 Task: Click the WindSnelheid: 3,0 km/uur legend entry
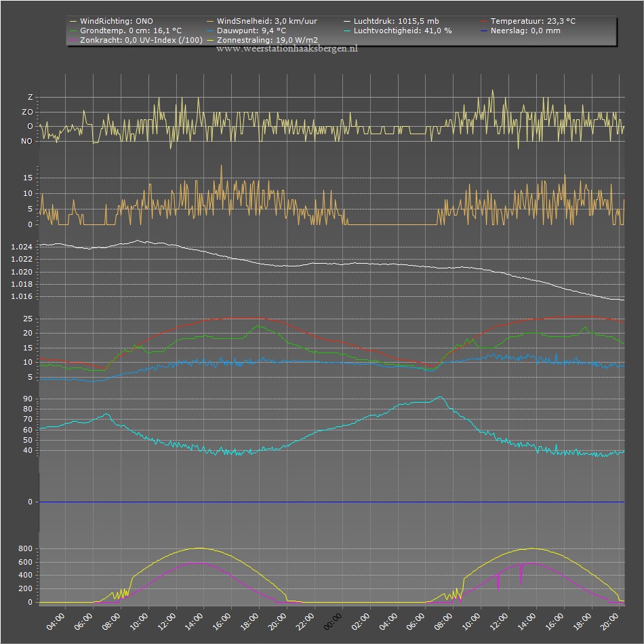pos(262,21)
